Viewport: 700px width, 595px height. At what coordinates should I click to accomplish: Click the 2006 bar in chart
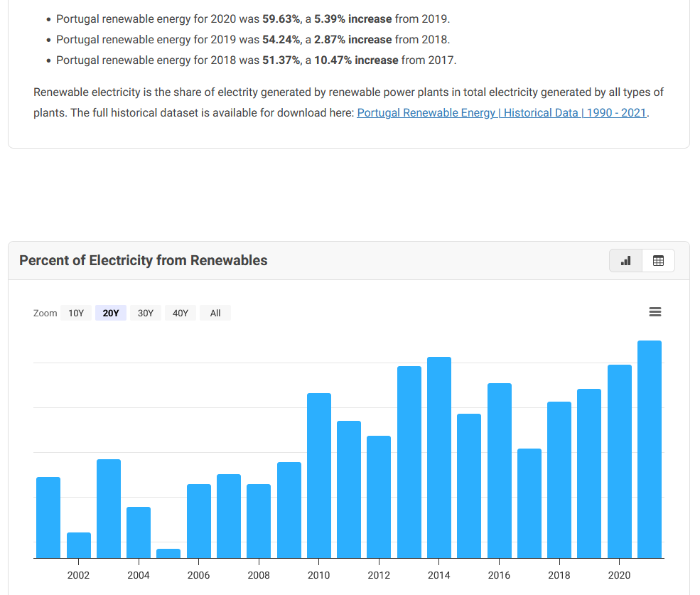point(199,521)
